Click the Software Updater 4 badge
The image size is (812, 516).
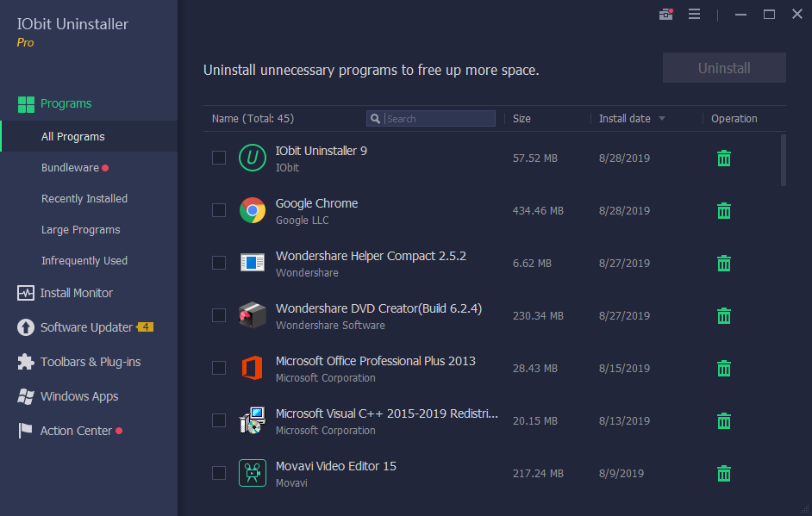tap(146, 327)
